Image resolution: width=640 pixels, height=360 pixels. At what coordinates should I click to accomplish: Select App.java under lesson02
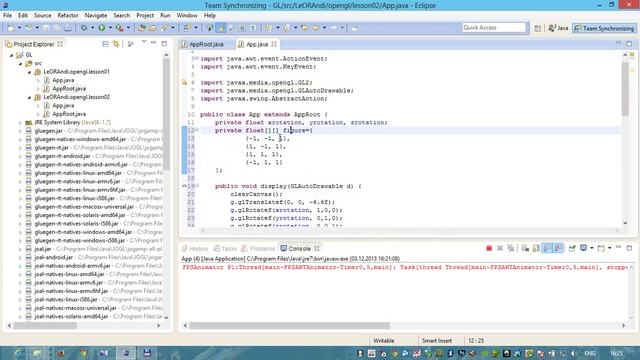(63, 106)
